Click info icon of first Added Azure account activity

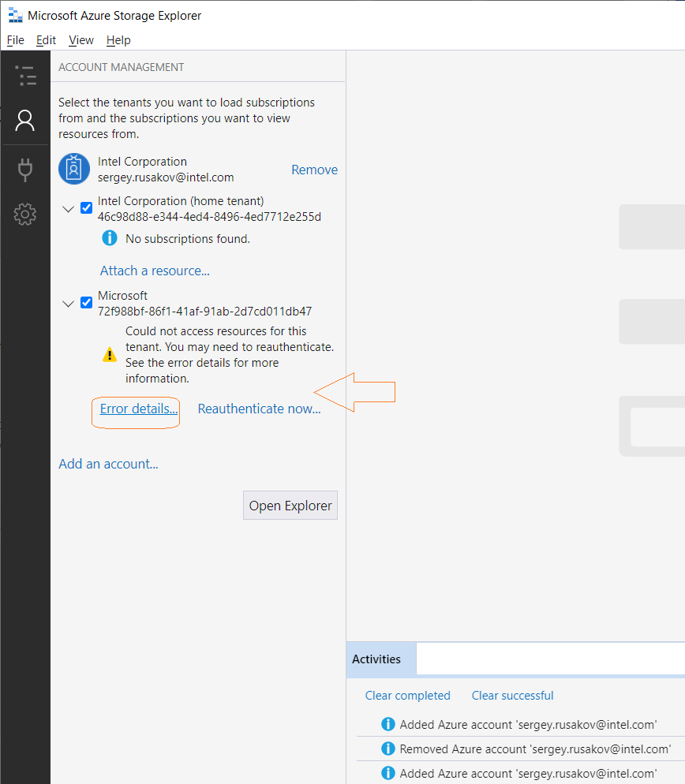387,724
